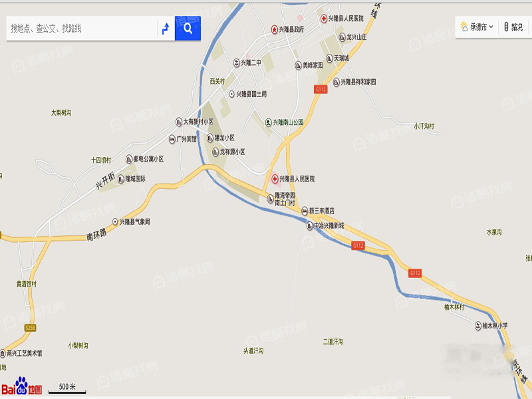Focus the place search input box
This screenshot has width=532, height=399.
click(x=81, y=28)
